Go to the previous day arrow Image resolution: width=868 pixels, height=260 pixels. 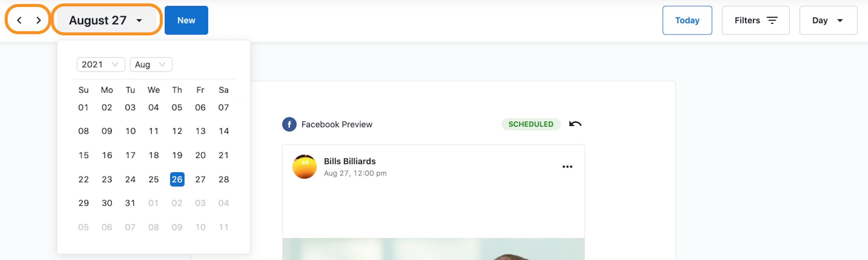19,20
